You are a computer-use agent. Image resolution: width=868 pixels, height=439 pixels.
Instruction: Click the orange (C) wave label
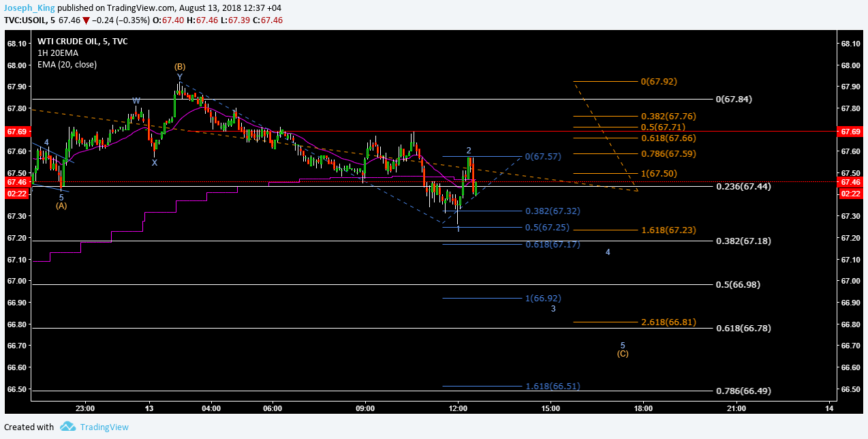pyautogui.click(x=623, y=354)
